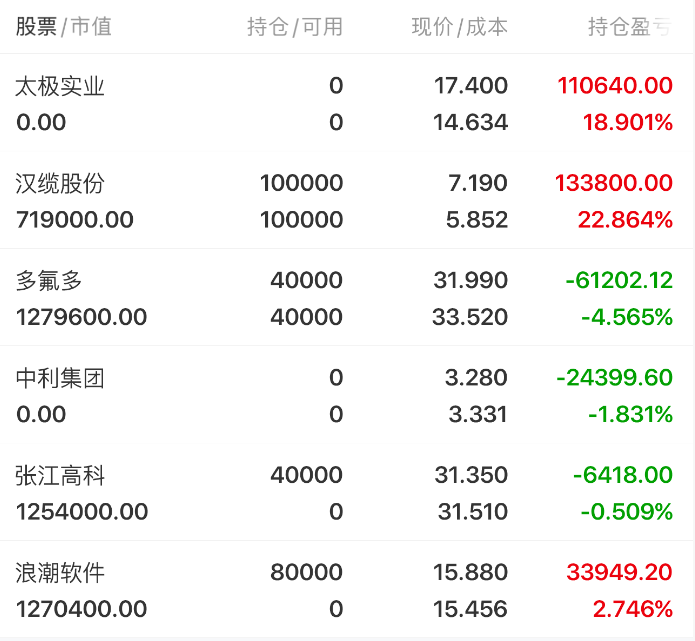This screenshot has height=641, width=695.
Task: Select the 汉缆股份 holding name
Action: click(x=60, y=183)
